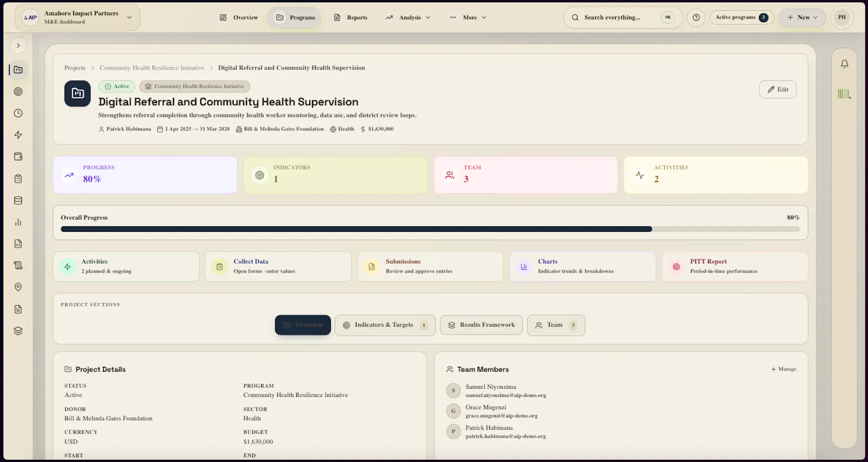Click Grace Mugenzi team member row

click(x=621, y=411)
